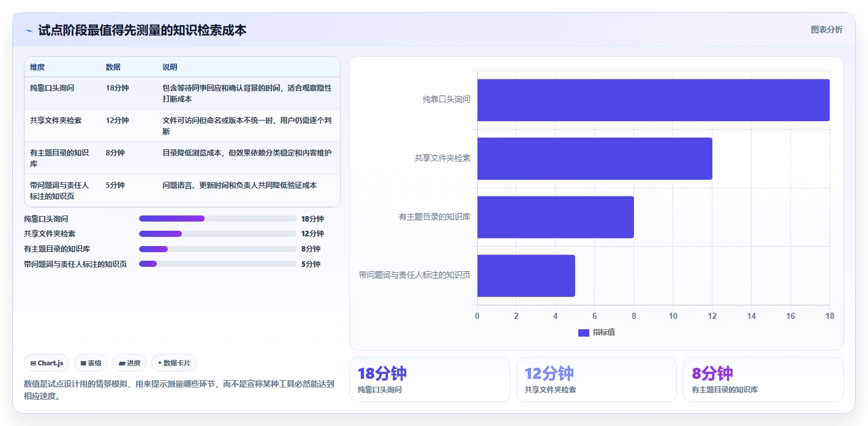Click the 18分钟 value beside progress bar
Viewport: 868px width, 426px height.
point(312,219)
